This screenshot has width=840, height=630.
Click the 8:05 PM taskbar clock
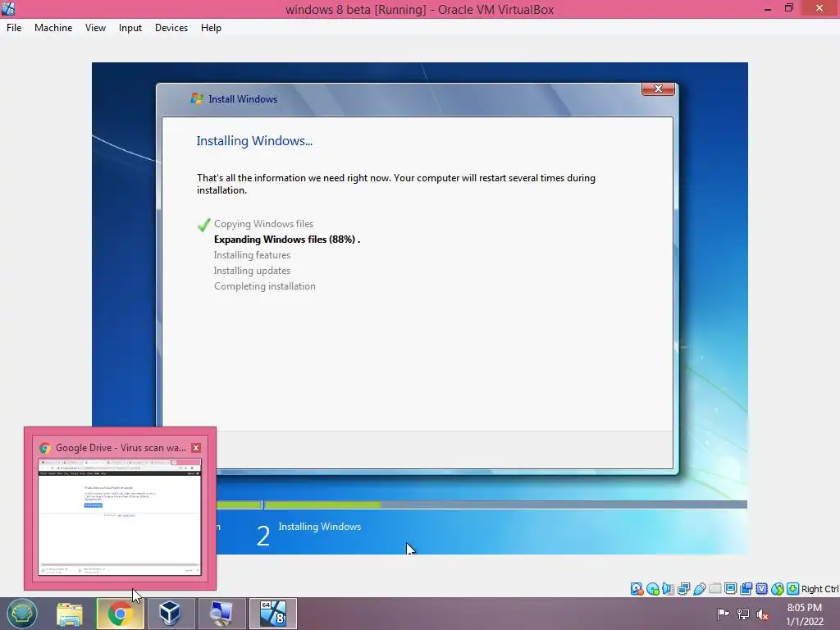pos(804,614)
